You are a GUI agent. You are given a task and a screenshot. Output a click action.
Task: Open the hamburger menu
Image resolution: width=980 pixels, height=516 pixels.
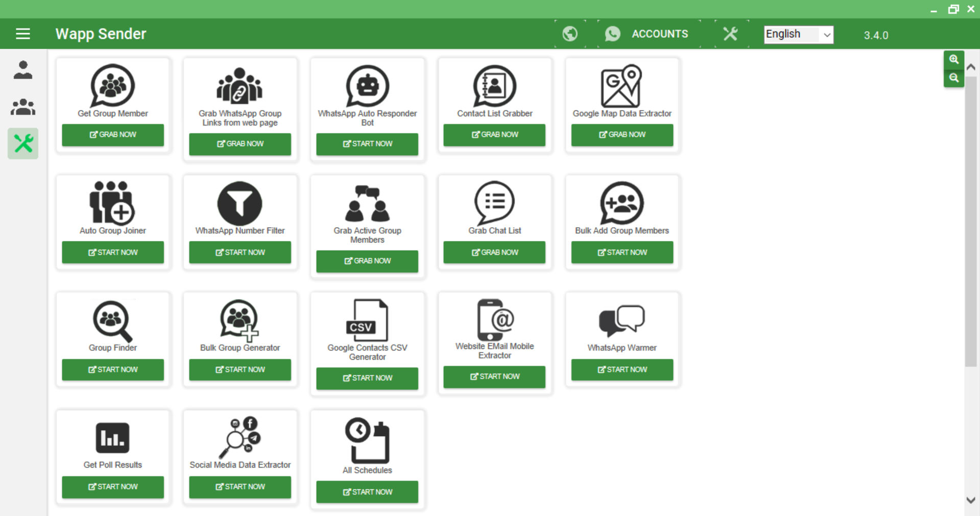click(x=23, y=34)
